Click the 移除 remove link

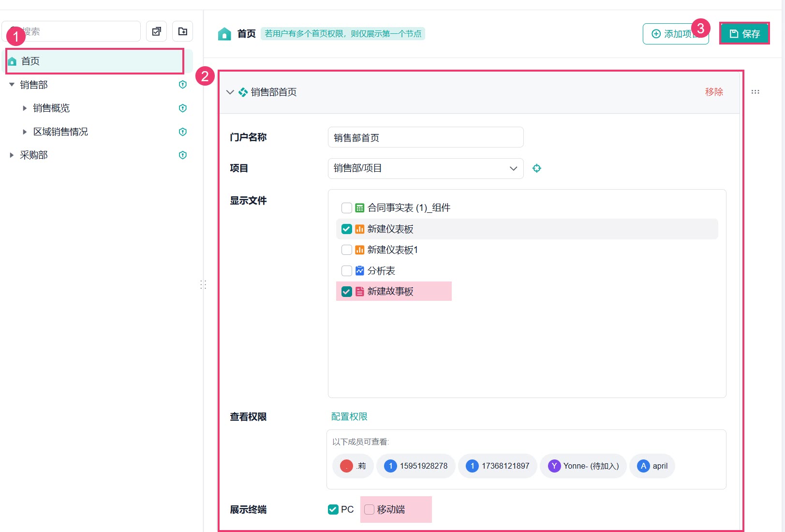click(714, 92)
